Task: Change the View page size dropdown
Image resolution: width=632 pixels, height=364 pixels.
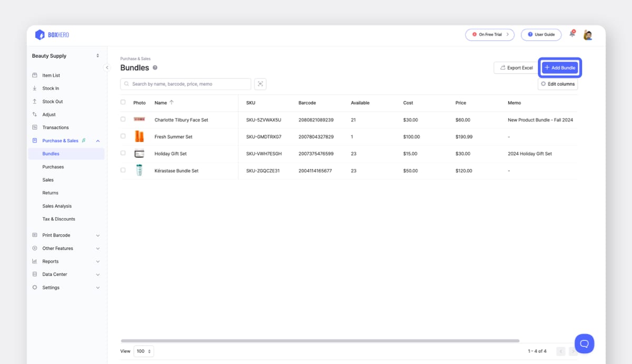Action: point(143,351)
